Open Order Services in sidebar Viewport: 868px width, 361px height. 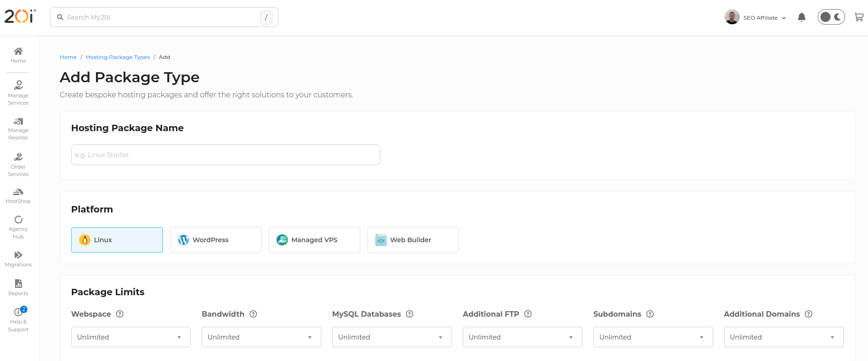[18, 165]
